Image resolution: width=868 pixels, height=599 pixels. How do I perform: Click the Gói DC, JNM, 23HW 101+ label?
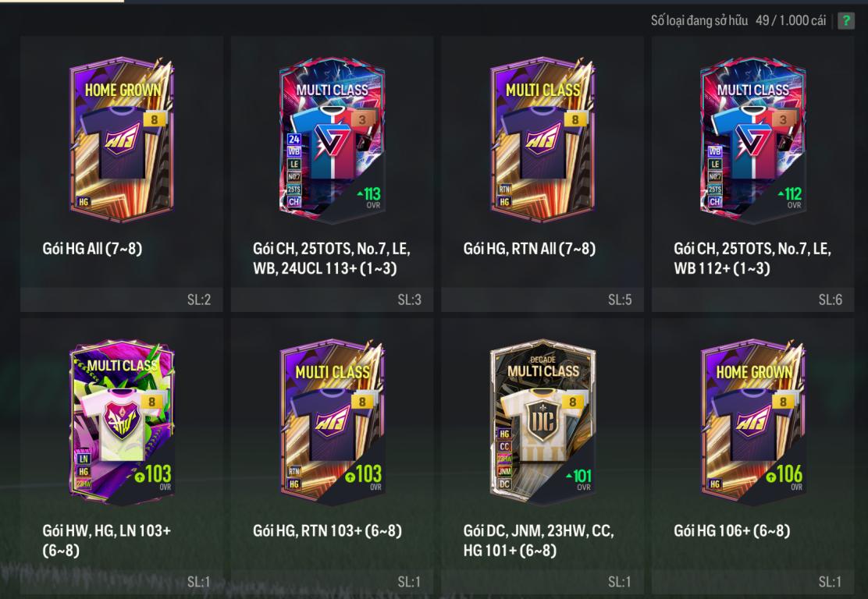(539, 541)
